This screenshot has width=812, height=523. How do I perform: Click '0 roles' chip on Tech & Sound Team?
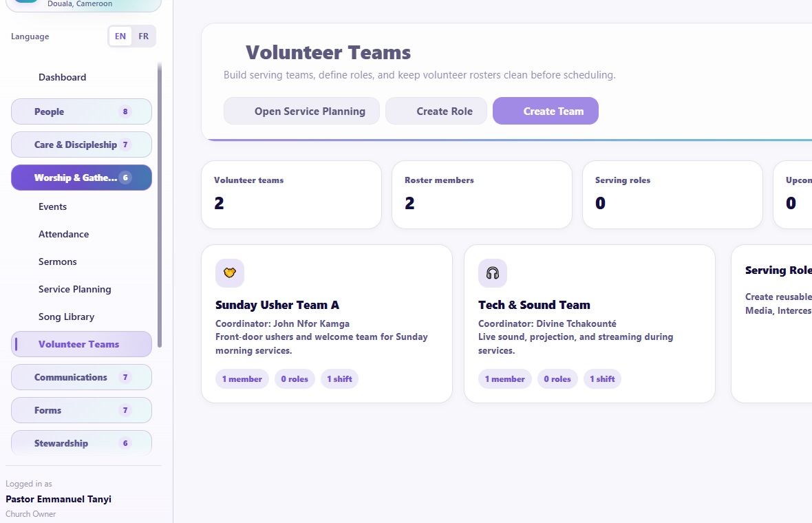coord(557,379)
